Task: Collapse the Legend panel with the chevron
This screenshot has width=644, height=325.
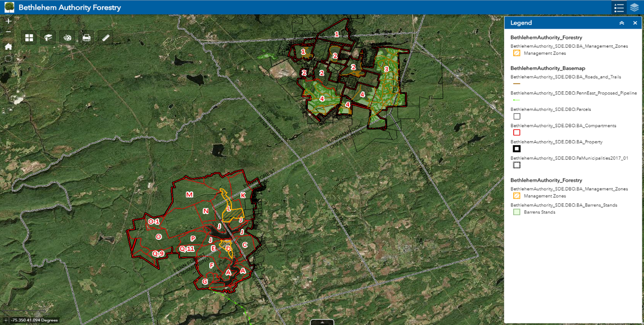Action: click(622, 22)
